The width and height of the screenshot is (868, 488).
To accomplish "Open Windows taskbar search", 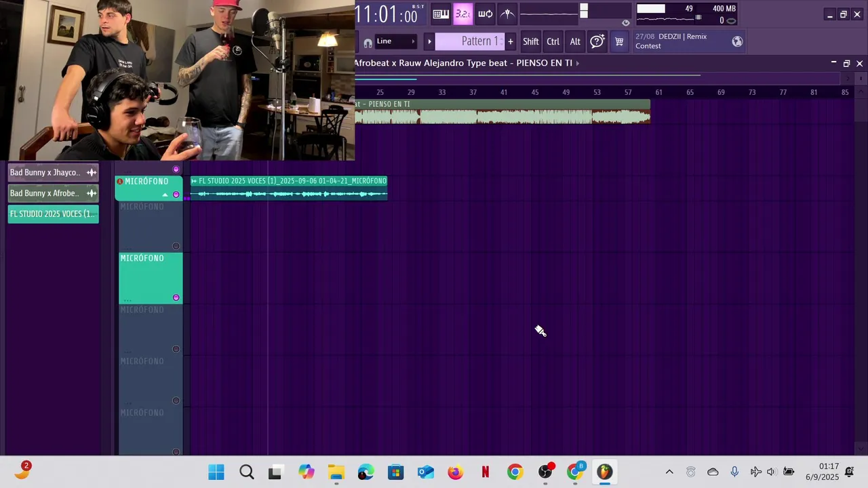I will (x=247, y=472).
